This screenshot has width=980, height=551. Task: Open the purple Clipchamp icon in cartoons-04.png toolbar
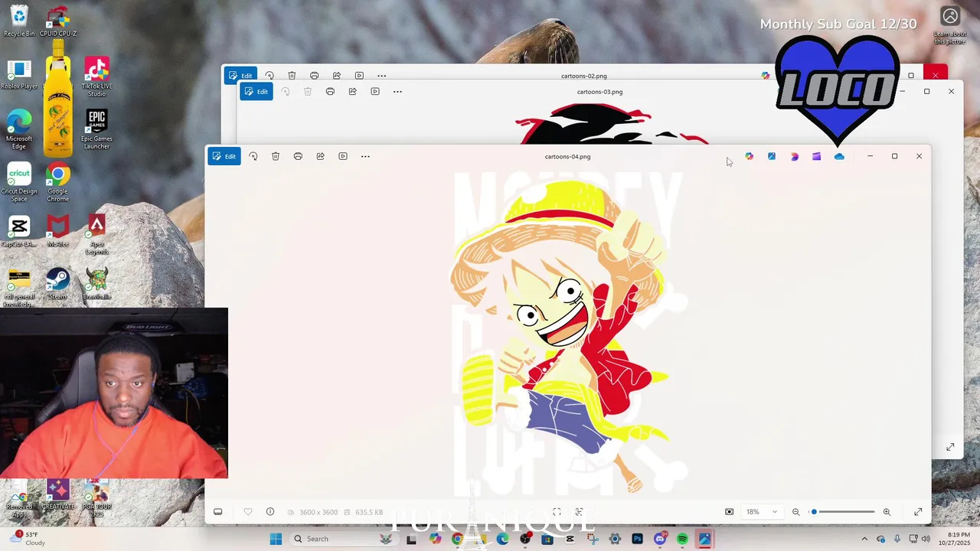(x=817, y=156)
